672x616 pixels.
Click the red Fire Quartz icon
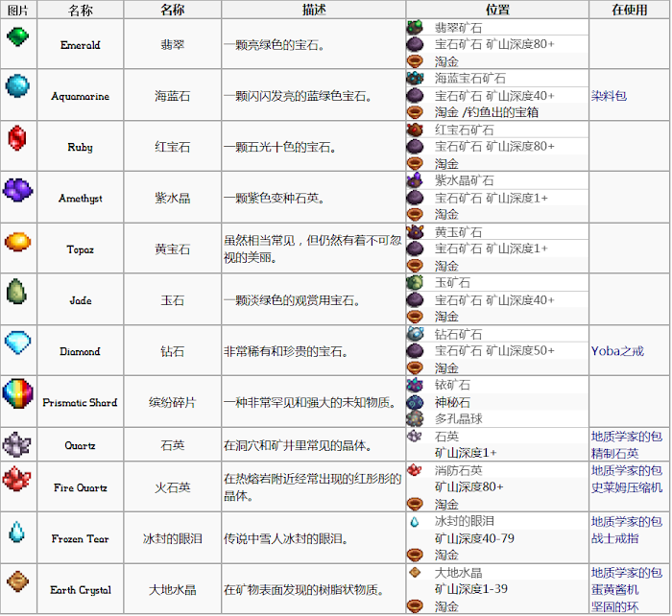16,479
